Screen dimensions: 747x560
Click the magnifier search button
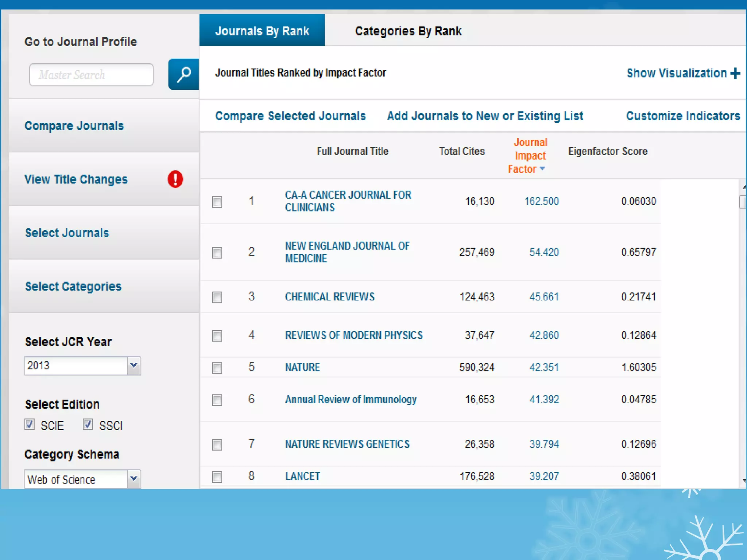(x=183, y=74)
